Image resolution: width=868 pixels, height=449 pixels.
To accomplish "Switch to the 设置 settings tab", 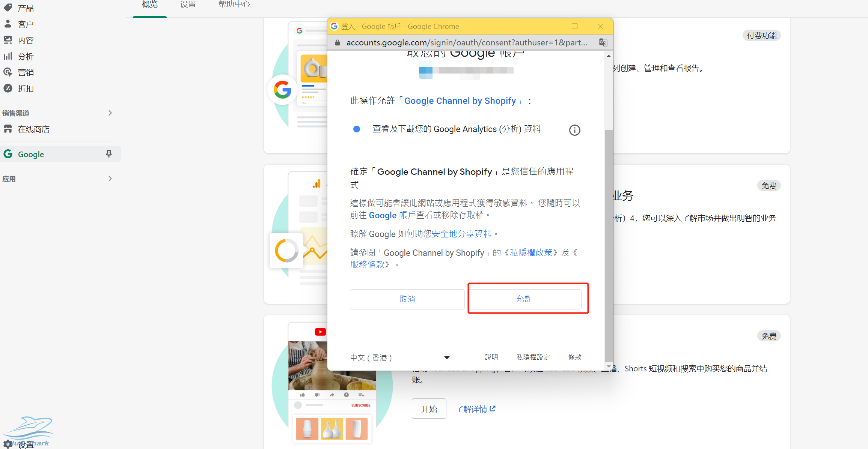I will (188, 5).
